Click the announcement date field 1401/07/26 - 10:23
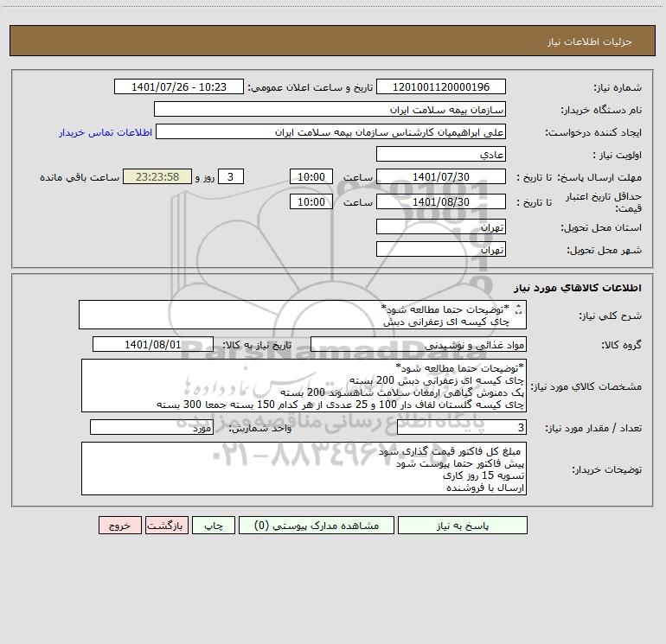The image size is (666, 644). (179, 86)
